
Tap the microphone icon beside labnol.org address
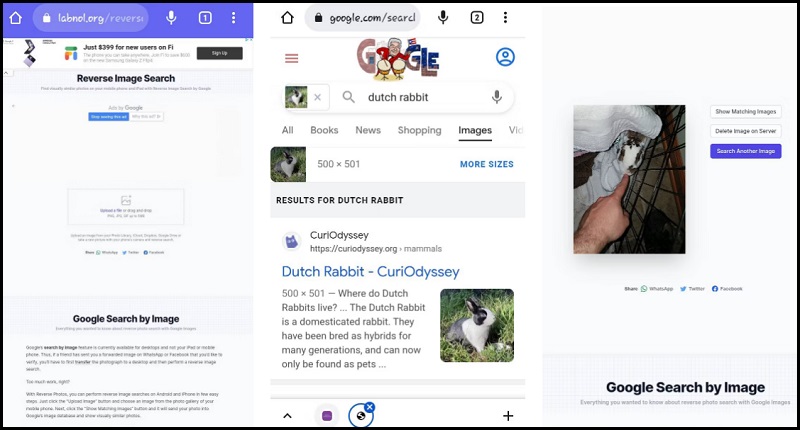[171, 18]
